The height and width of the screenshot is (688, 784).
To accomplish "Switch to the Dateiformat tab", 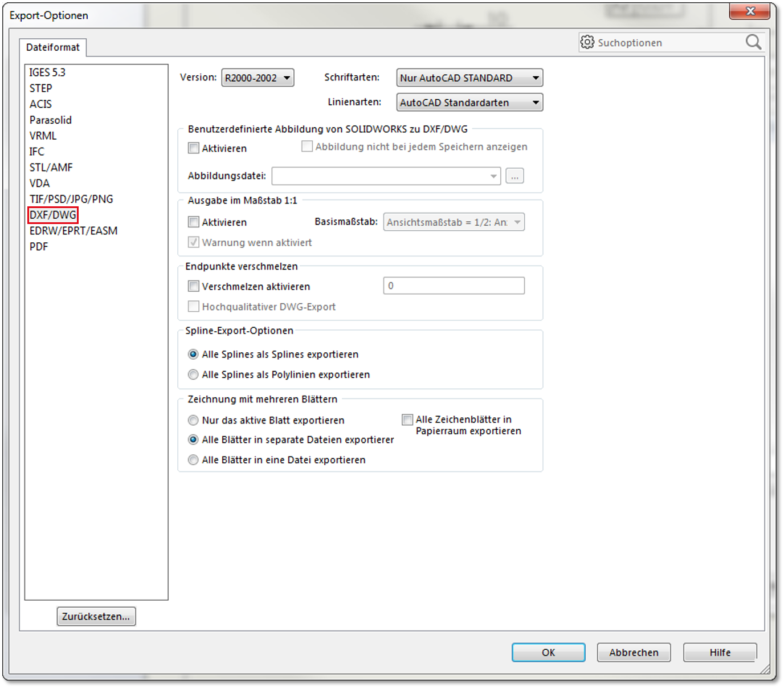I will tap(53, 47).
